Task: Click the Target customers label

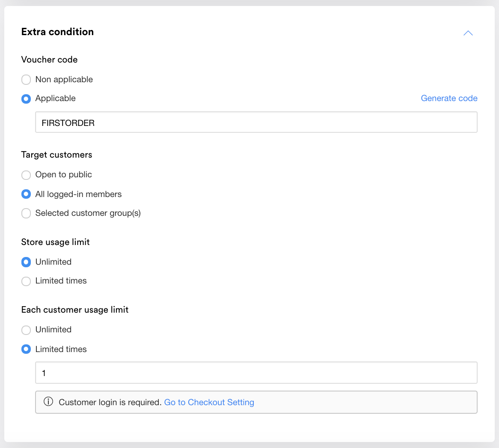Action: [x=56, y=155]
